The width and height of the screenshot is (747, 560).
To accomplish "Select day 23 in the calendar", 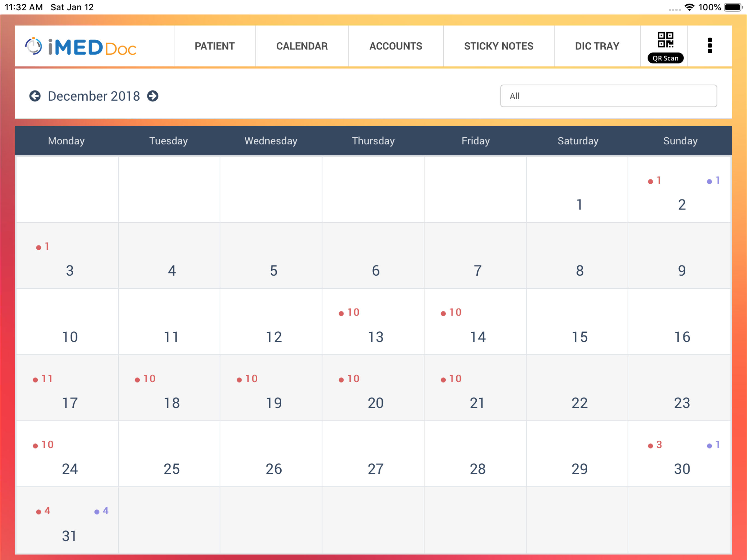I will point(679,388).
